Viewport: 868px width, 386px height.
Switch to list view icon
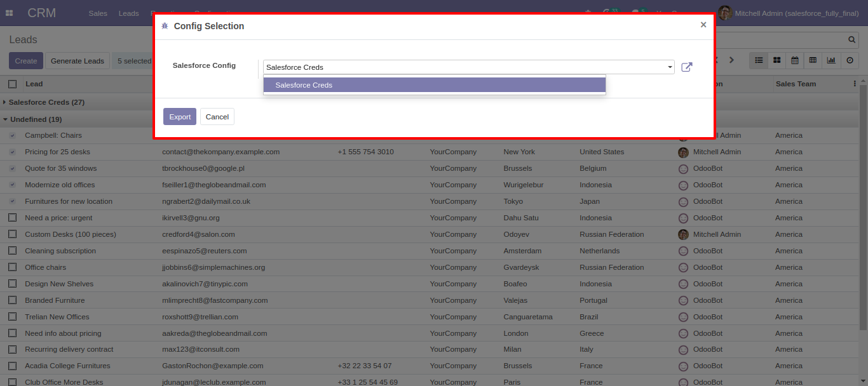pos(759,60)
